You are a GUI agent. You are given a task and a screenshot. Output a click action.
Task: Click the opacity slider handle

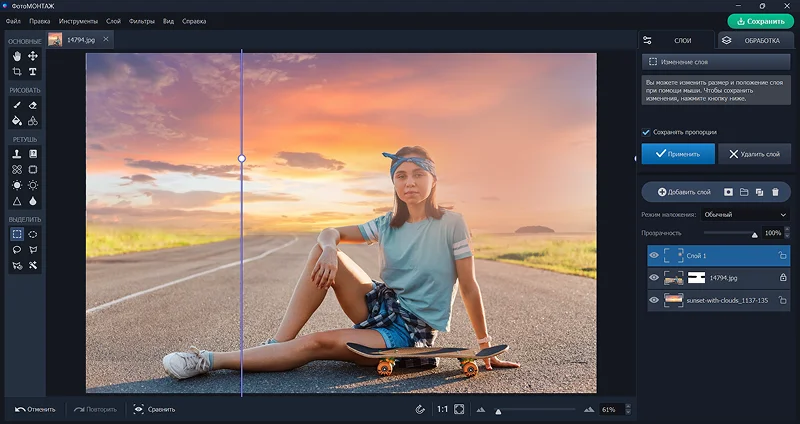coord(755,235)
